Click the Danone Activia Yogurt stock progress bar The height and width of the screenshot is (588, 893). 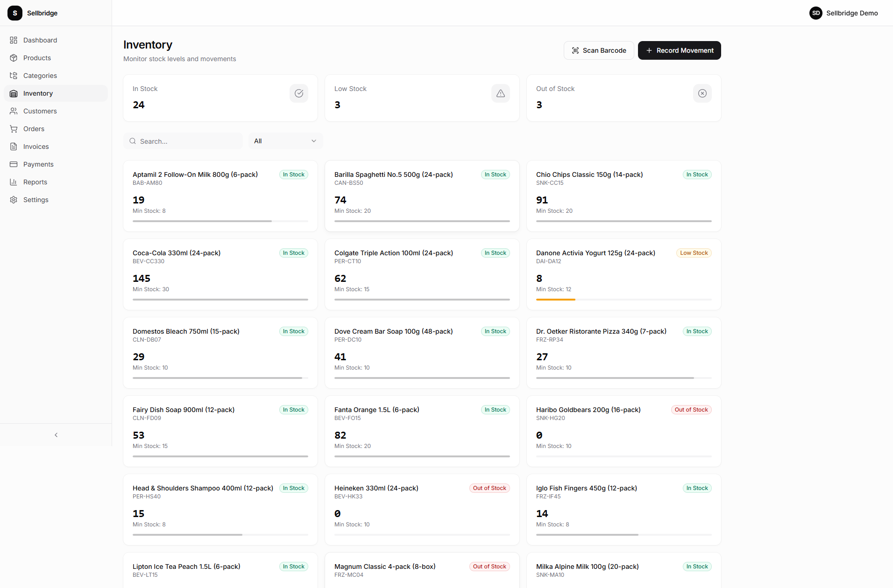(624, 299)
